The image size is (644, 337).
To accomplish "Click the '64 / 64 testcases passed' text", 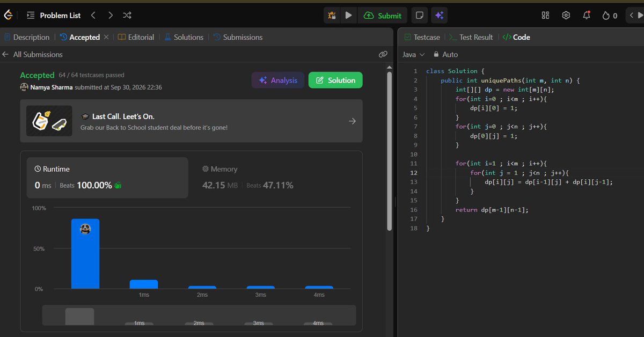I will [92, 75].
